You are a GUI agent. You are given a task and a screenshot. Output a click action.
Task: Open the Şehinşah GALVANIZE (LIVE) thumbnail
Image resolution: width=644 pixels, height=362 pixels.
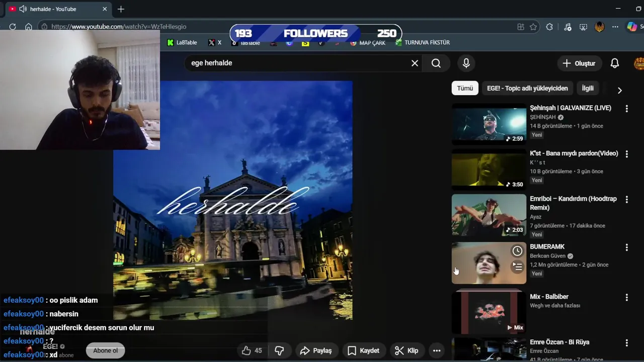point(489,124)
